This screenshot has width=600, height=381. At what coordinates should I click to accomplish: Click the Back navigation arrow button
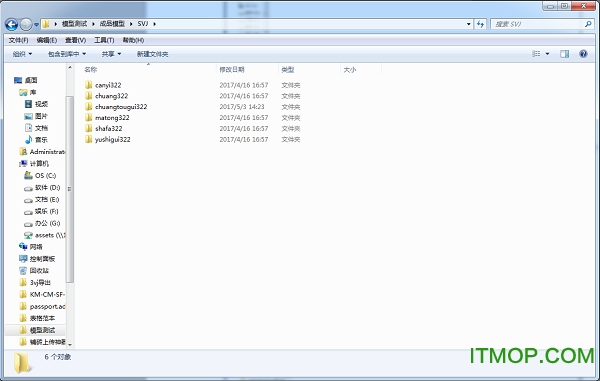click(11, 24)
